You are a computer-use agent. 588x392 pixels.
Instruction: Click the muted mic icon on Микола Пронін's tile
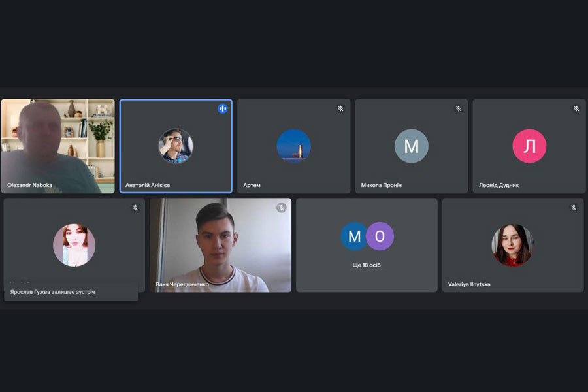coord(458,109)
